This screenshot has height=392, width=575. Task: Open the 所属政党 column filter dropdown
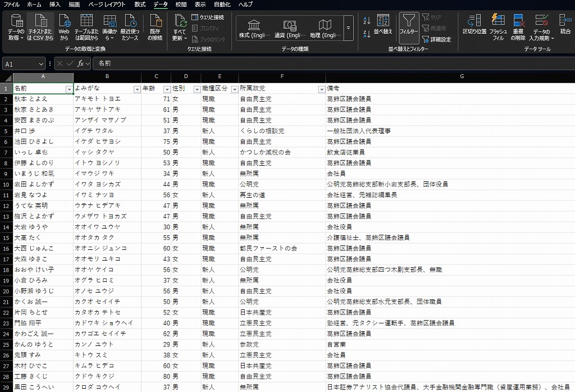(321, 89)
